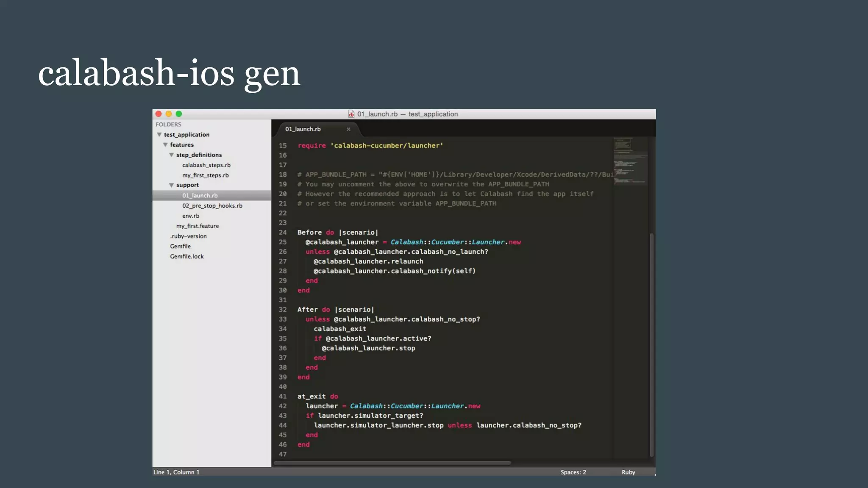
Task: Click '@calabash_launcher.relaunch' code line
Action: click(x=368, y=261)
